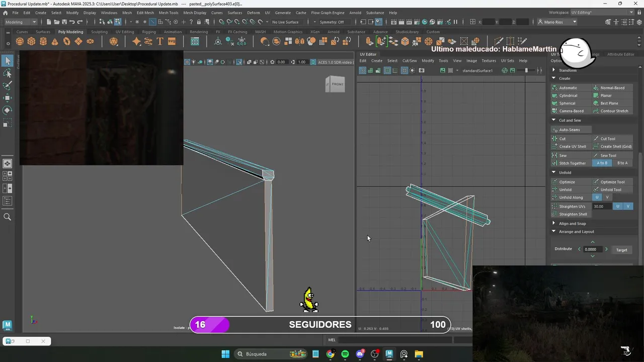Click the search magnifier in left sidebar

(x=8, y=217)
